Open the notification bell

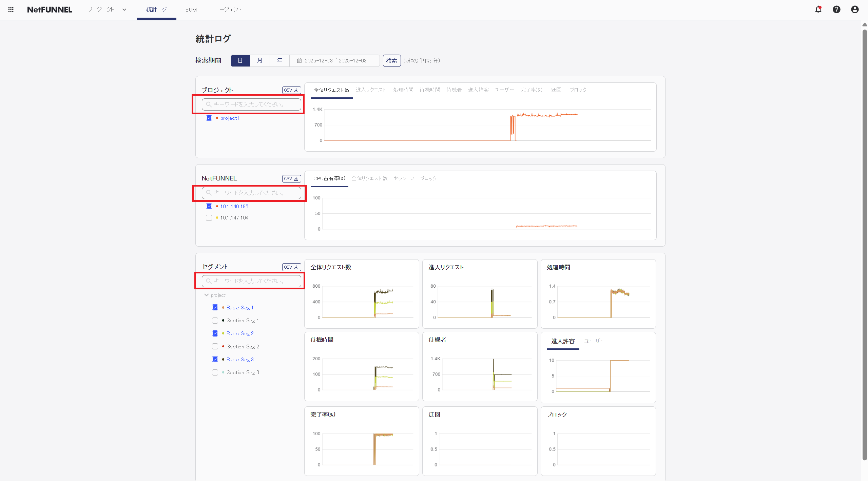[818, 9]
